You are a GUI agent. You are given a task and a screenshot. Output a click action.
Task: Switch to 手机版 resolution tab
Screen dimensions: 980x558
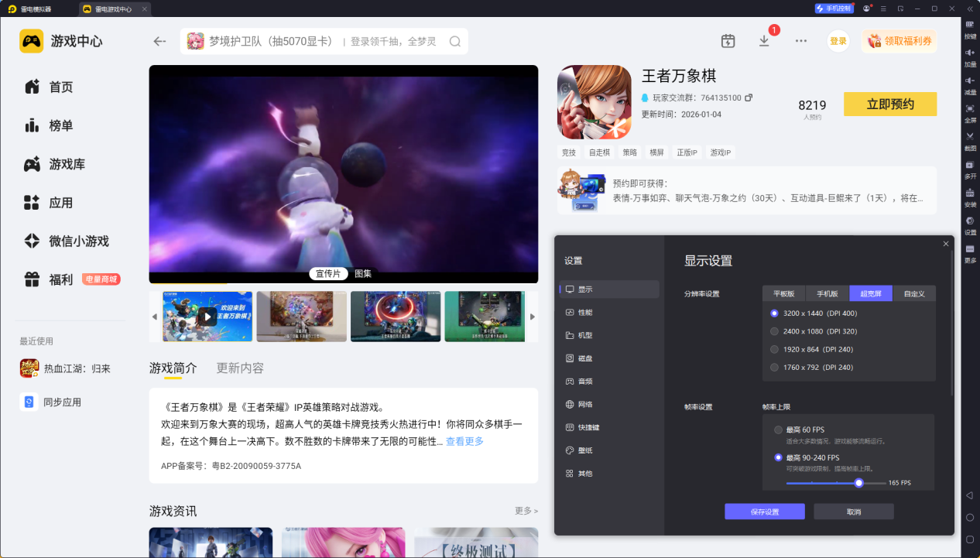click(x=828, y=293)
